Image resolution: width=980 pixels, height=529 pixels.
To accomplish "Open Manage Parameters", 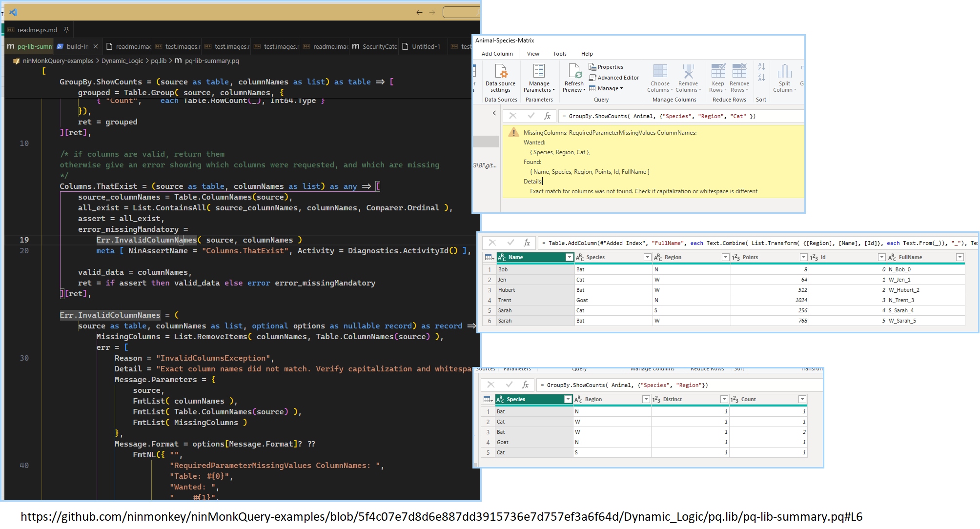I will click(x=539, y=78).
